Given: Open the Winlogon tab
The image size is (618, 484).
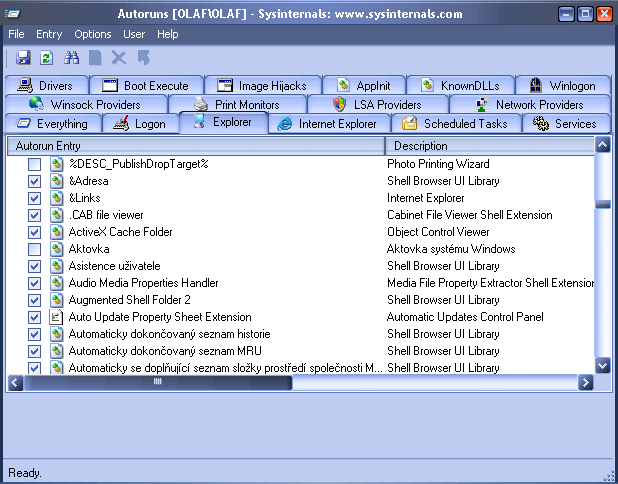Looking at the screenshot, I should click(x=563, y=86).
